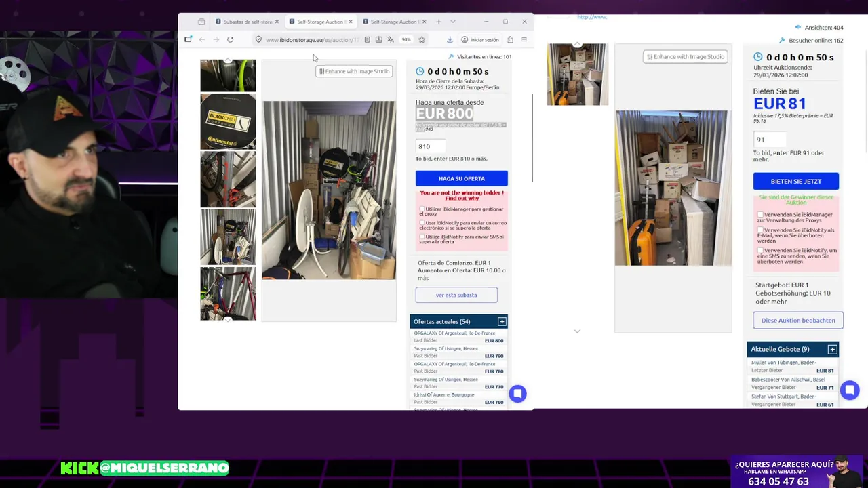The width and height of the screenshot is (868, 488).
Task: Select boxes thumbnail in right window
Action: tap(578, 75)
